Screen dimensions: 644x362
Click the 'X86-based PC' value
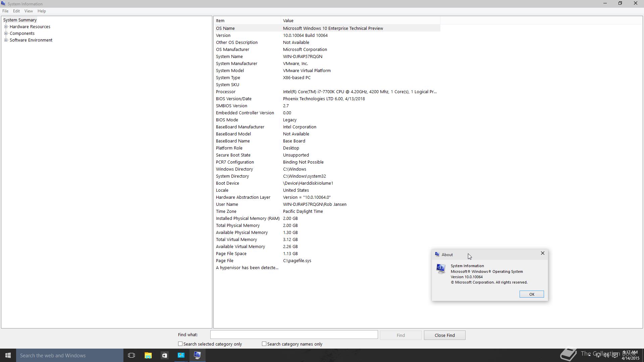click(297, 78)
